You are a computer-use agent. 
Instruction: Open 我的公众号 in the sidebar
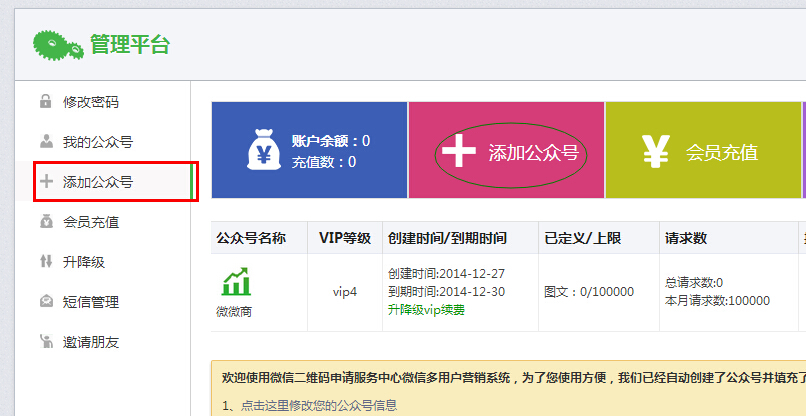[x=98, y=142]
